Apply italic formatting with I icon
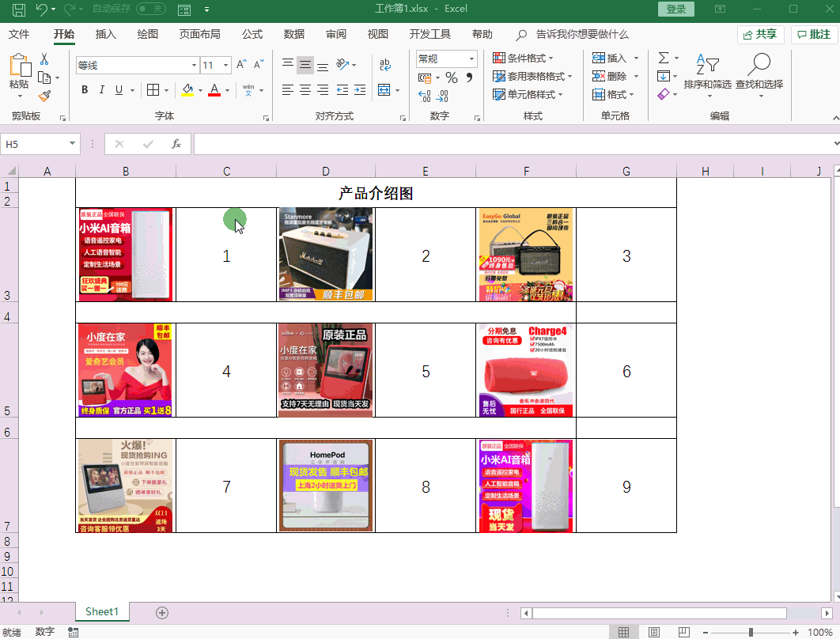Viewport: 840px width, 639px height. coord(102,90)
